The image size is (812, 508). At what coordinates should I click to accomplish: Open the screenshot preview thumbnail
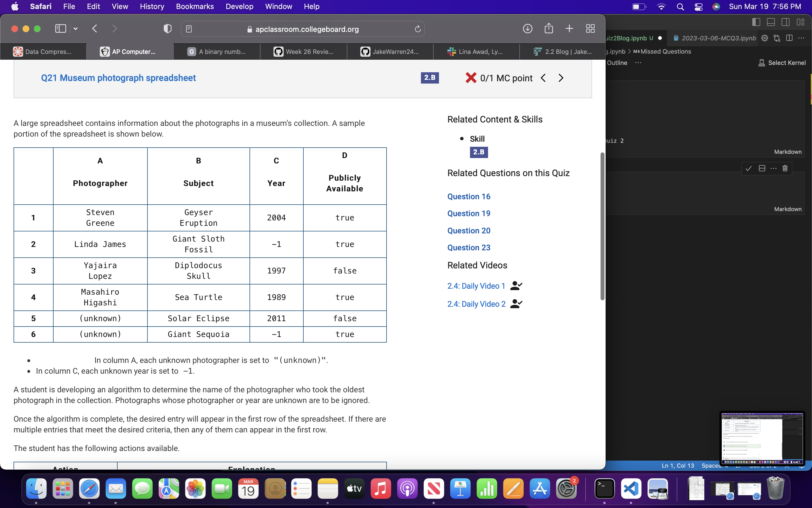(762, 438)
